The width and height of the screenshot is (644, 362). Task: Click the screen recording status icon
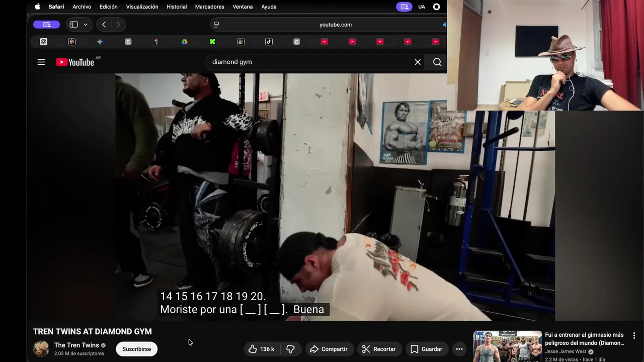point(436,7)
